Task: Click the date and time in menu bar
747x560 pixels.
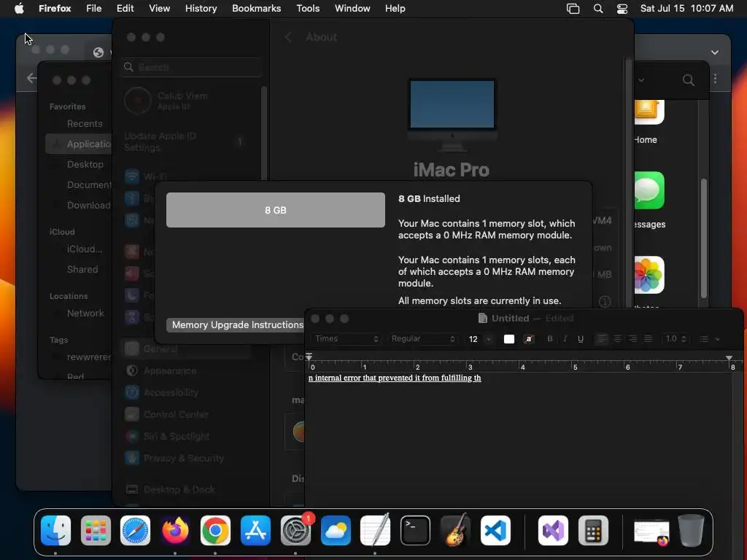Action: pos(686,9)
